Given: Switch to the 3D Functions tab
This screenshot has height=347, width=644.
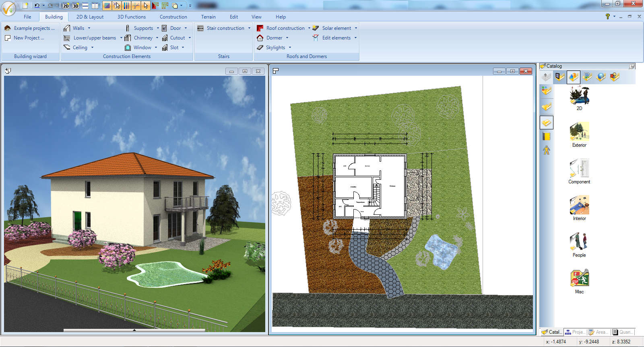Looking at the screenshot, I should pyautogui.click(x=132, y=17).
